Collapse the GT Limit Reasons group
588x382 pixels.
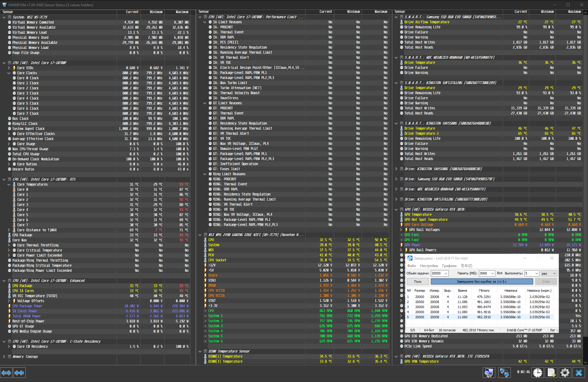pos(205,103)
